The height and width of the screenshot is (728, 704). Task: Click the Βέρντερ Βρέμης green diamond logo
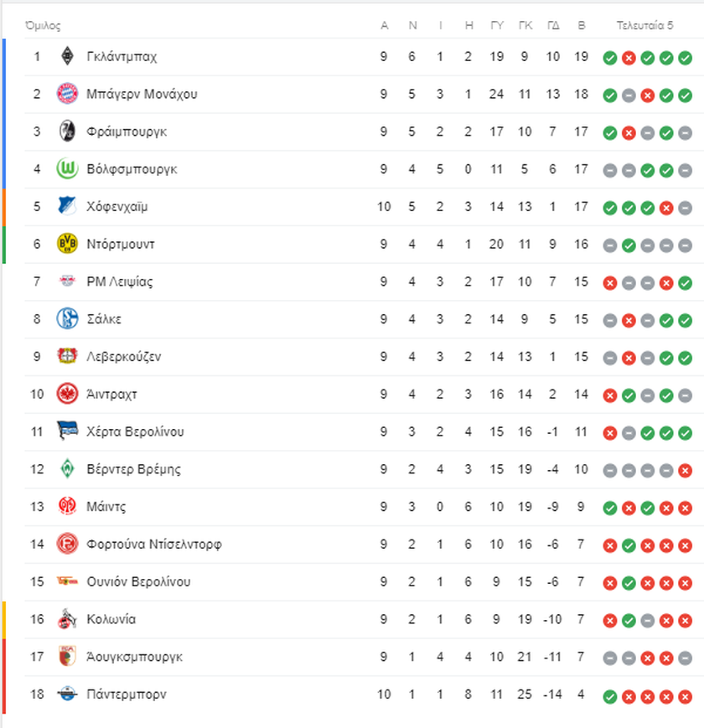pos(67,468)
